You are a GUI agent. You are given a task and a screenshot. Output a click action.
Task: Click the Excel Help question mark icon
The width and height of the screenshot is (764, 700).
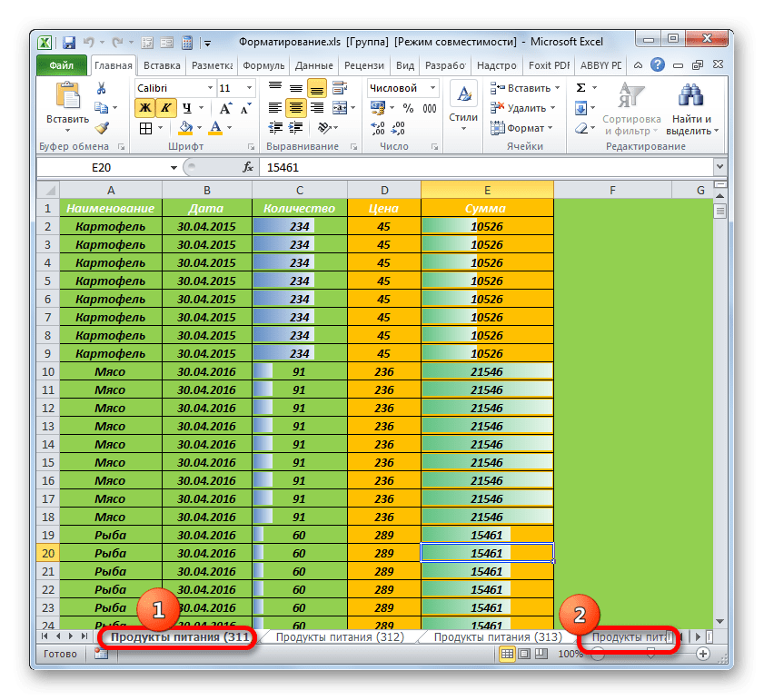pos(658,64)
